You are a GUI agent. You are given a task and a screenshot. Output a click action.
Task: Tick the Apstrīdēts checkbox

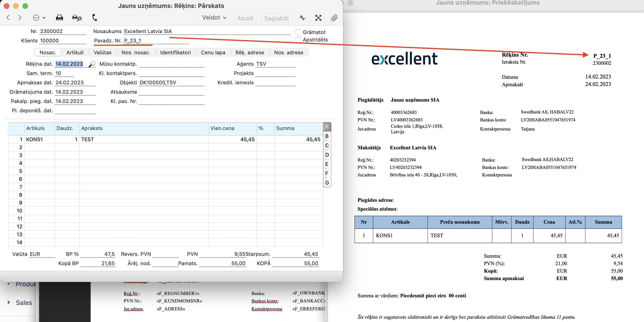coord(298,40)
